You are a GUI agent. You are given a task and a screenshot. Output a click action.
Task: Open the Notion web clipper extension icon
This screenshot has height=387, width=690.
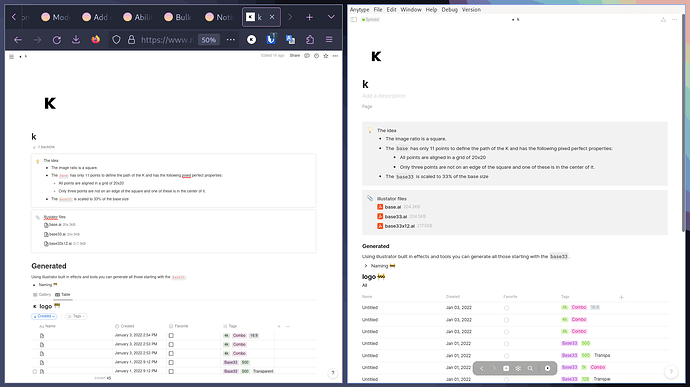pyautogui.click(x=251, y=40)
